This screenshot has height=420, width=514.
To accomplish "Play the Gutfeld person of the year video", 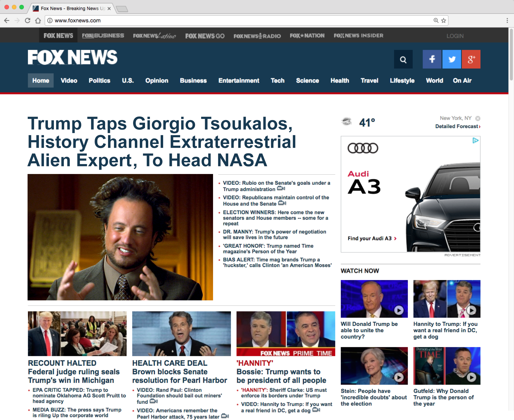I will [471, 377].
